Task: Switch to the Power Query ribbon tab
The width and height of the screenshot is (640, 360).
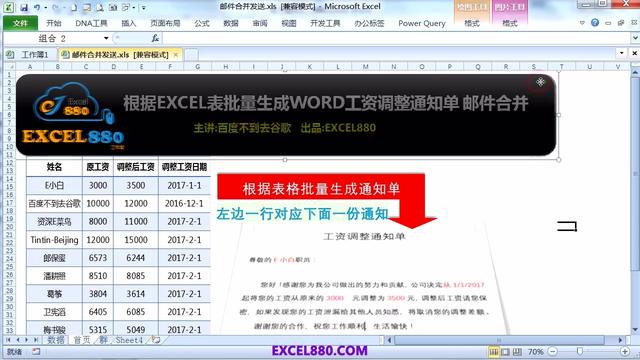Action: coord(422,23)
